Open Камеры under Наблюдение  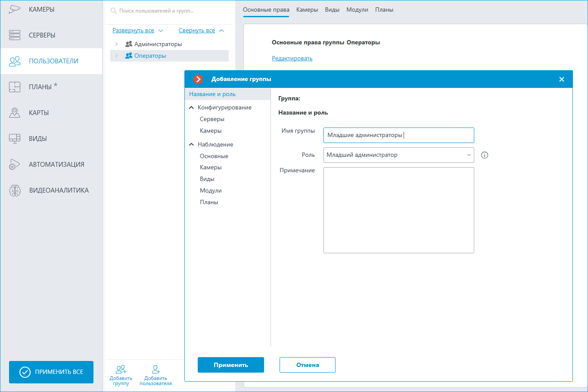click(x=211, y=168)
